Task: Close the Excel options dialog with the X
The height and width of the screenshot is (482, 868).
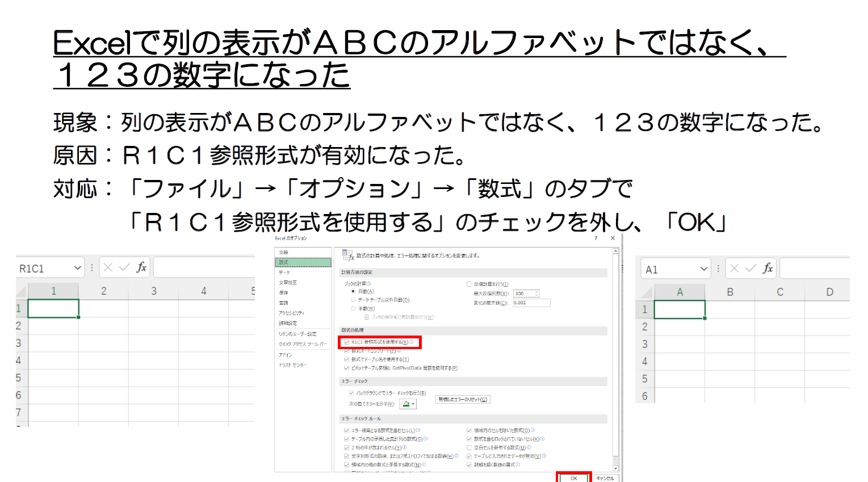Action: coord(613,238)
